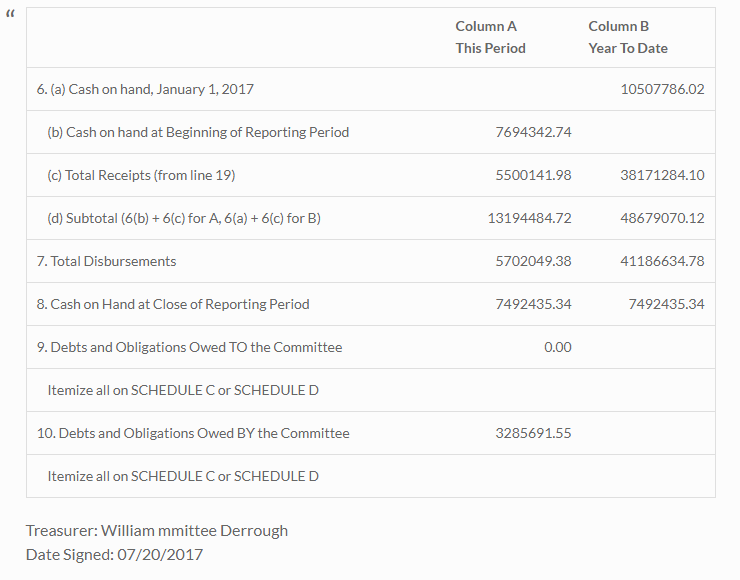
Task: Select the Subtotal 6(b) + 6(c) row label
Action: (184, 218)
